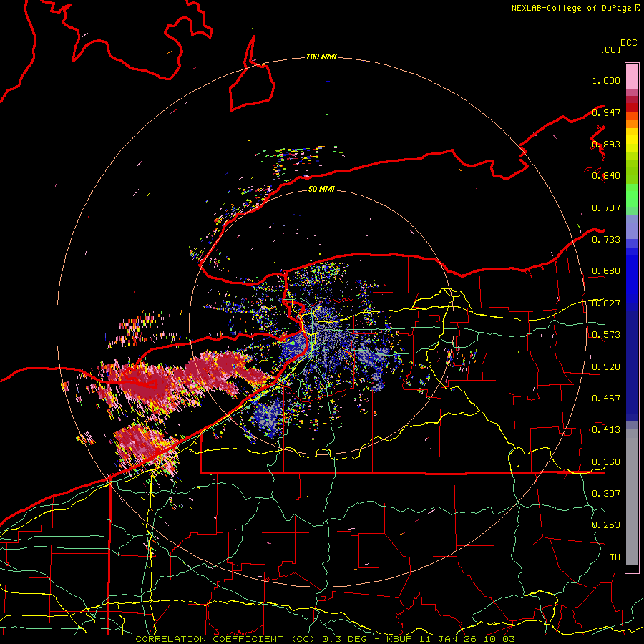Click the 0.787 legend value
This screenshot has height=644, width=644.
pos(606,208)
